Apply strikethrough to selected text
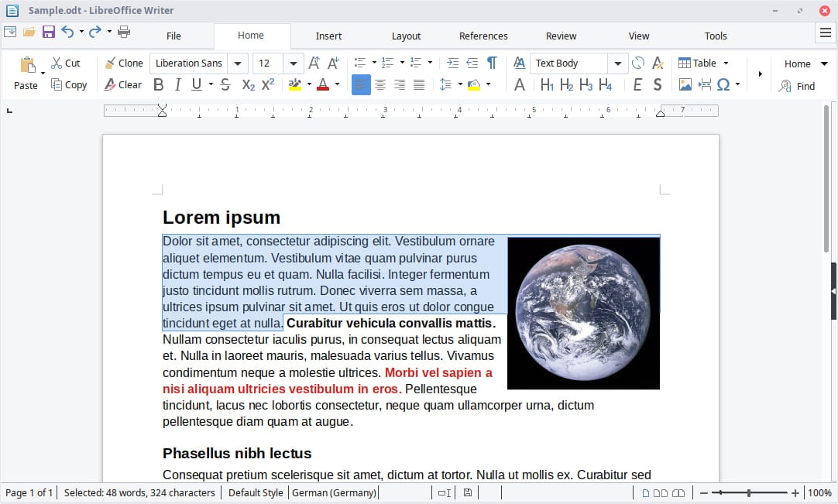The width and height of the screenshot is (838, 504). pyautogui.click(x=225, y=84)
